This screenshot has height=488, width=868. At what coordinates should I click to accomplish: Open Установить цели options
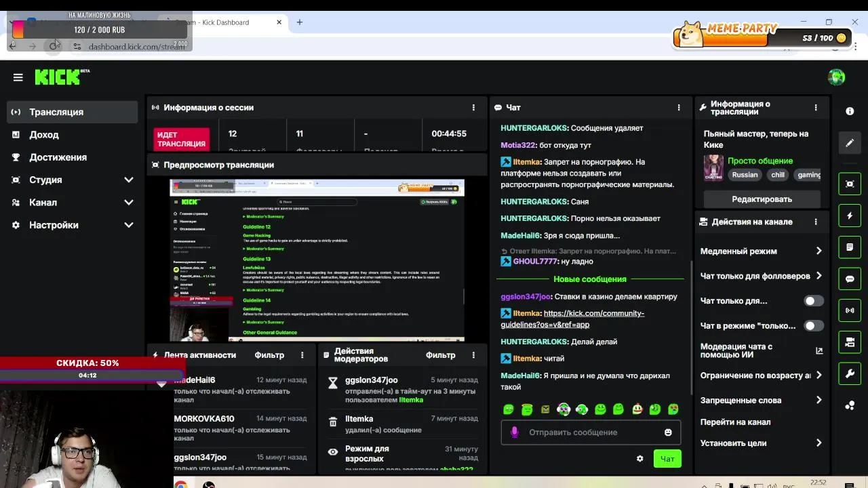[761, 443]
